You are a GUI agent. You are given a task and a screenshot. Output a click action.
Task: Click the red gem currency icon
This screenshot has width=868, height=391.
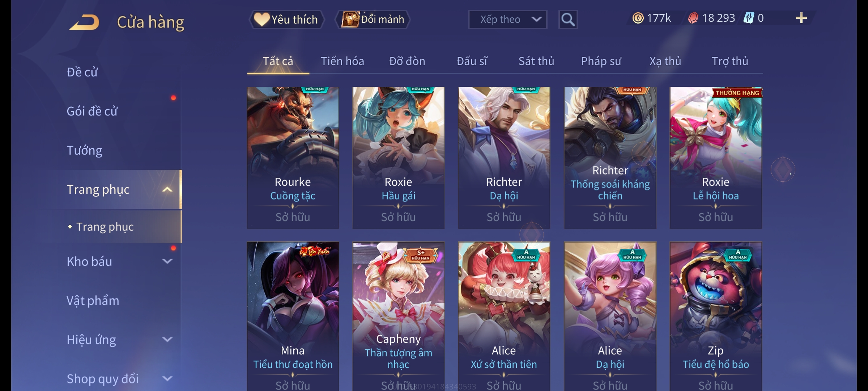[x=693, y=18]
